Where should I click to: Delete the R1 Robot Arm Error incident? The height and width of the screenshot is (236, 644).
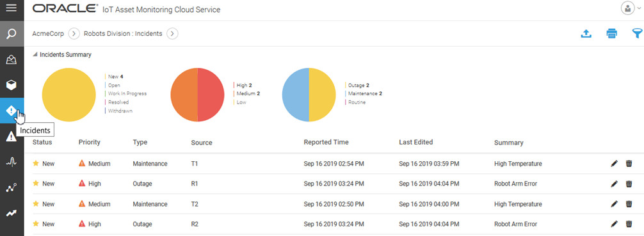point(629,184)
